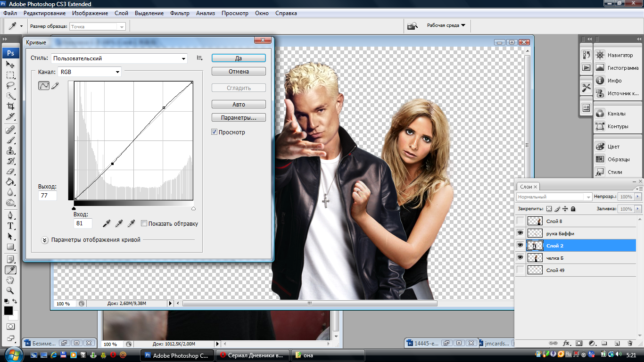Select the Hand tool
Viewport: 644px width, 362px height.
(10, 280)
